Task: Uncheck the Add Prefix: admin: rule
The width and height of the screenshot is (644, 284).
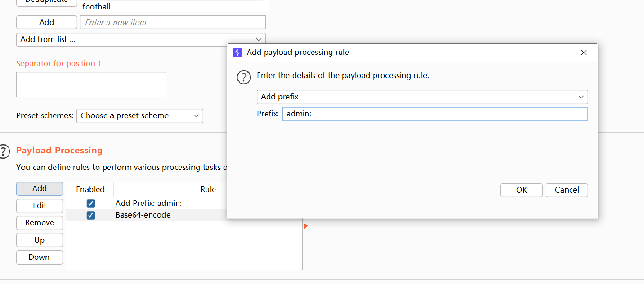Action: point(91,204)
